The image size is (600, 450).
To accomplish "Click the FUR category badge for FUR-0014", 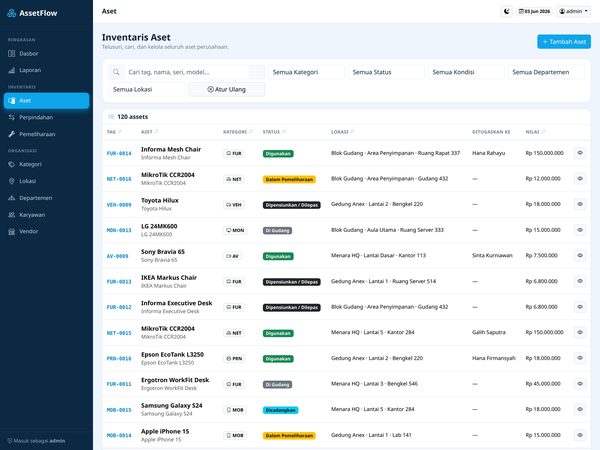I will tap(234, 153).
